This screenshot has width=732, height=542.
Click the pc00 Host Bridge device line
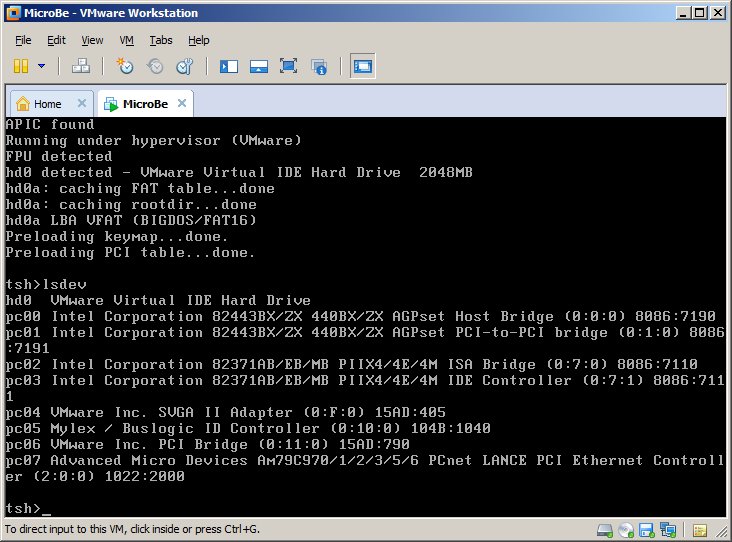(x=360, y=316)
